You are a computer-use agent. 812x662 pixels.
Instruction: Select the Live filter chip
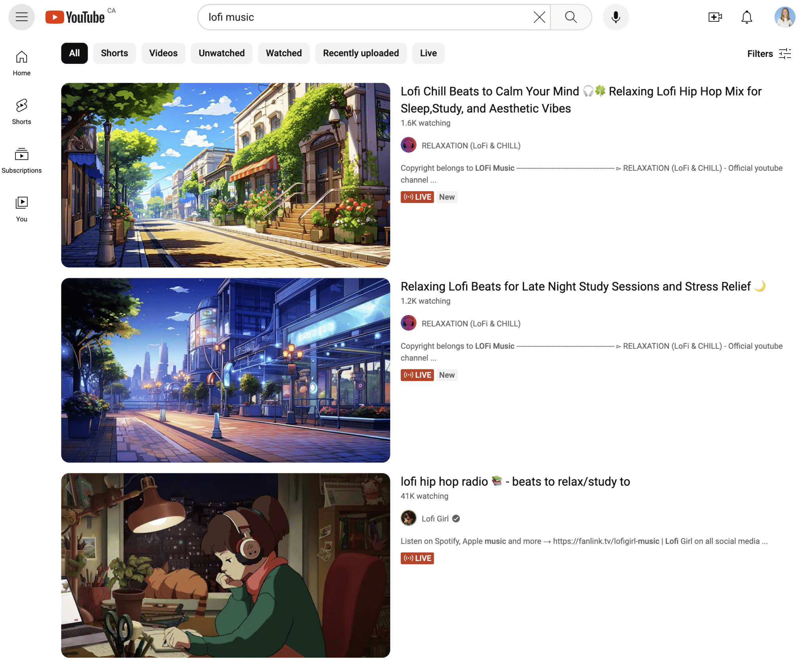[x=428, y=53]
